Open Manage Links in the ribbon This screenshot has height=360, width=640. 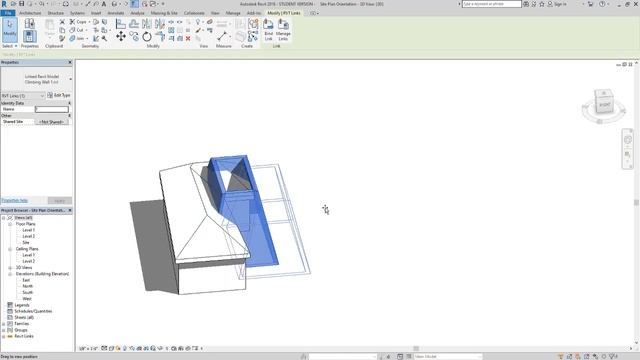(283, 30)
